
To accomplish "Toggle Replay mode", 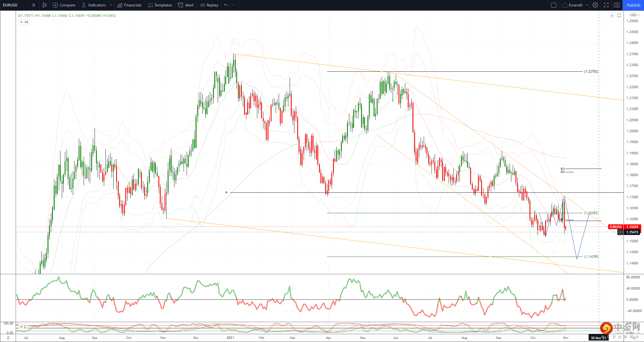I will point(209,5).
